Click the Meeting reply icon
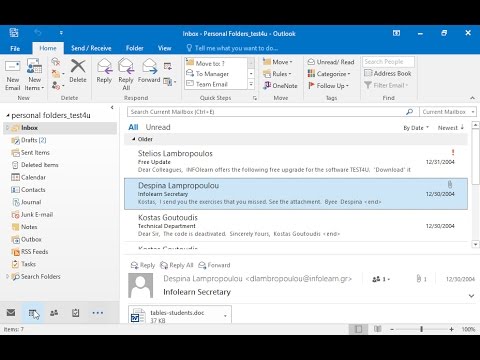480x360 pixels. pos(168,66)
